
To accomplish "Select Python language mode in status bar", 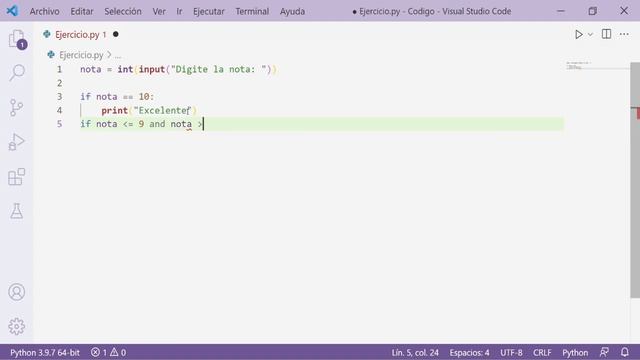I will [x=575, y=352].
